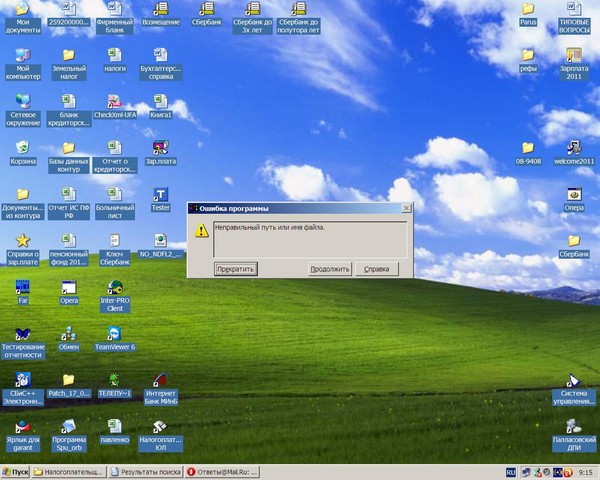Select TeamViewer 6 shortcut

point(115,338)
